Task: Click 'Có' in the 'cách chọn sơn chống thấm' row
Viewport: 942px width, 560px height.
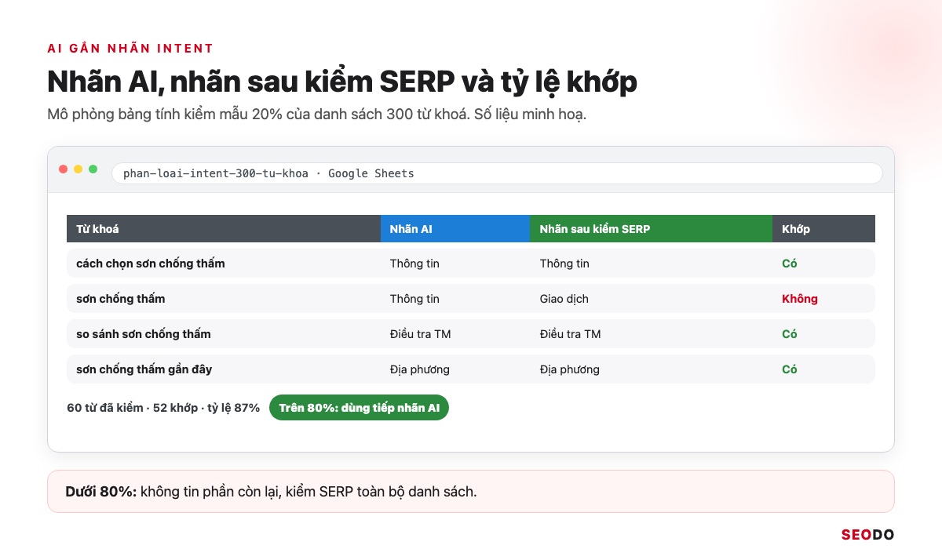Action: tap(790, 264)
